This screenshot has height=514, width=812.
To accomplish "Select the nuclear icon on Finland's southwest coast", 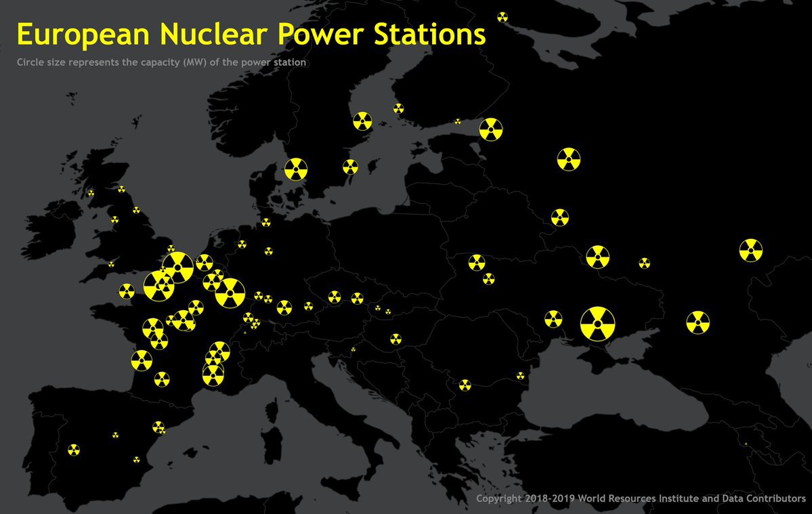I will [x=398, y=108].
